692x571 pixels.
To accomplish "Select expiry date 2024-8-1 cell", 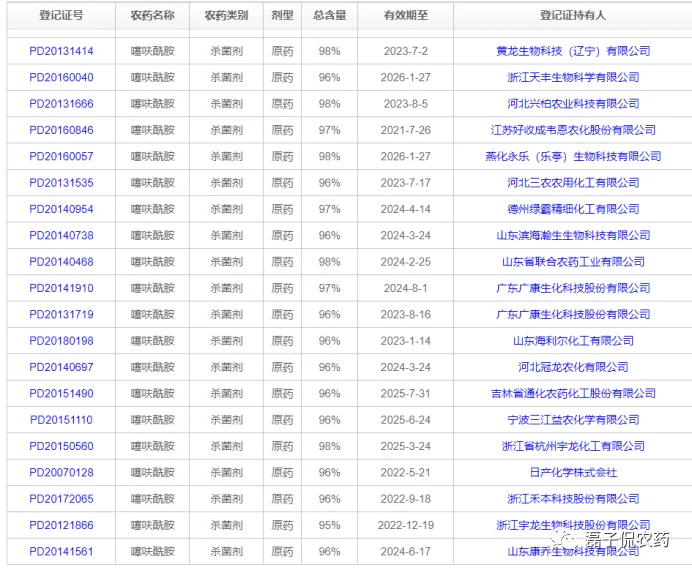I will pyautogui.click(x=406, y=288).
